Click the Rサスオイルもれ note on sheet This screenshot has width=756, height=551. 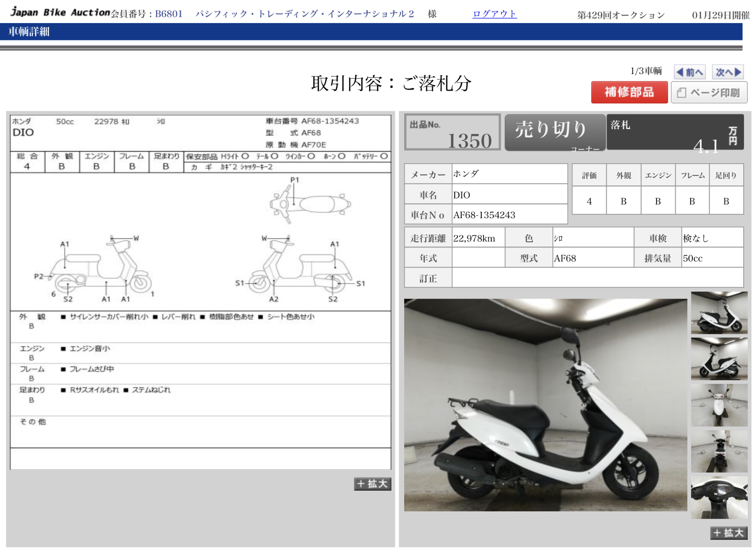[95, 390]
